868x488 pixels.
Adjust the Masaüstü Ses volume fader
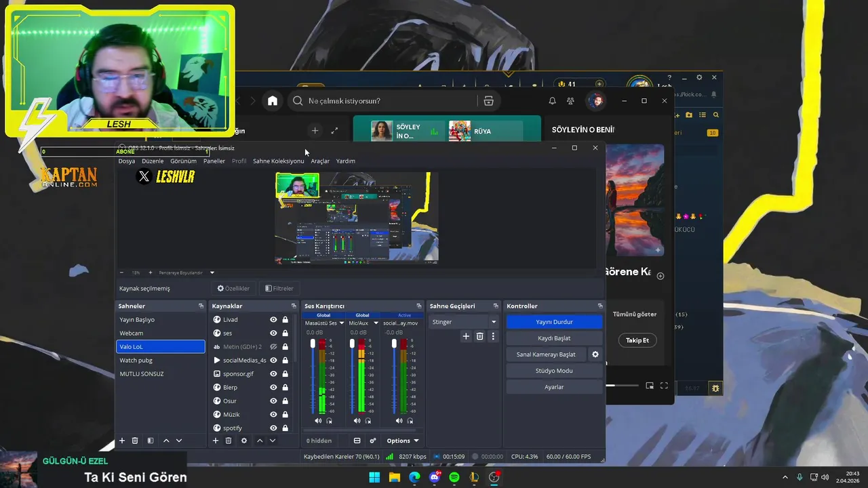pos(313,344)
